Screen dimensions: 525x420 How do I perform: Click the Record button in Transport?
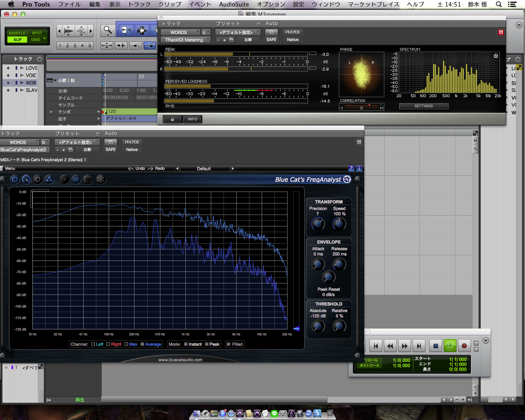464,346
